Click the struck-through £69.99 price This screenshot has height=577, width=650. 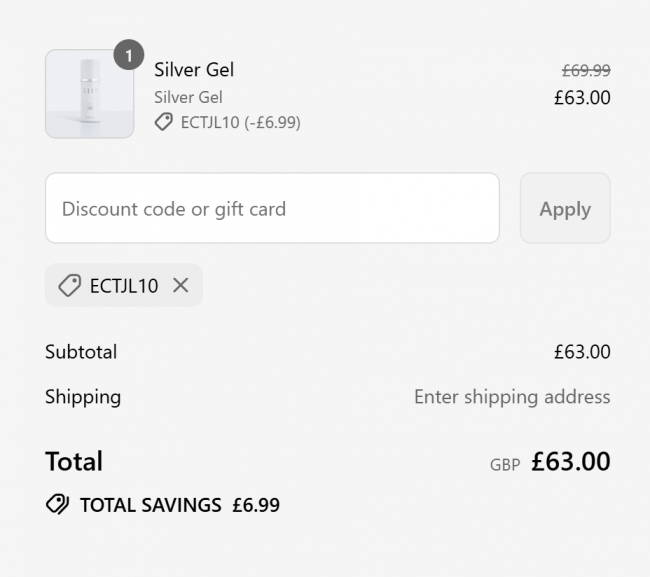(x=586, y=70)
